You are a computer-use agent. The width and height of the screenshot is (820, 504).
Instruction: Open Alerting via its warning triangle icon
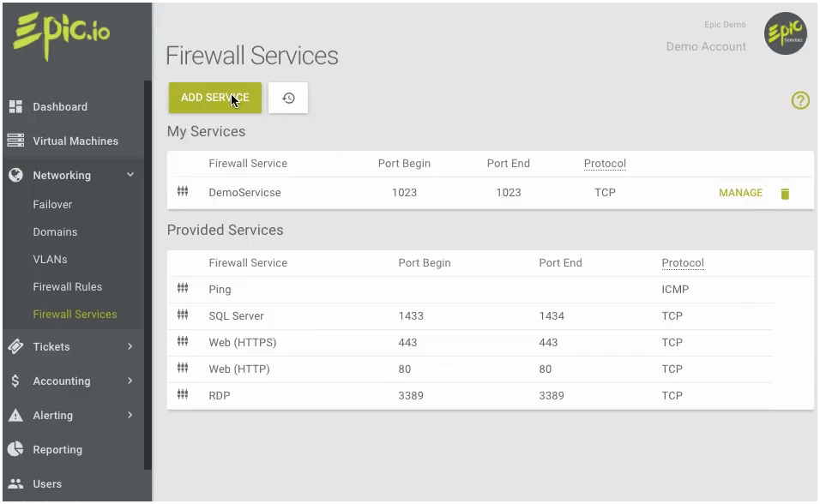[17, 415]
